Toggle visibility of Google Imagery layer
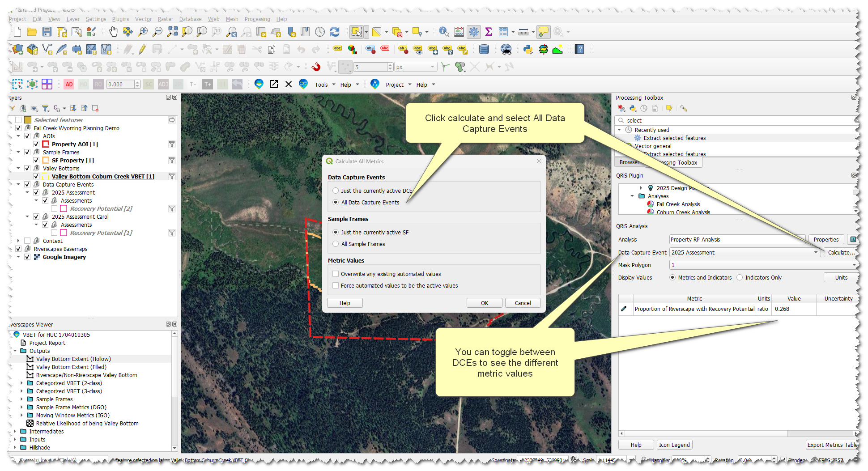The height and width of the screenshot is (471, 868). pyautogui.click(x=27, y=257)
